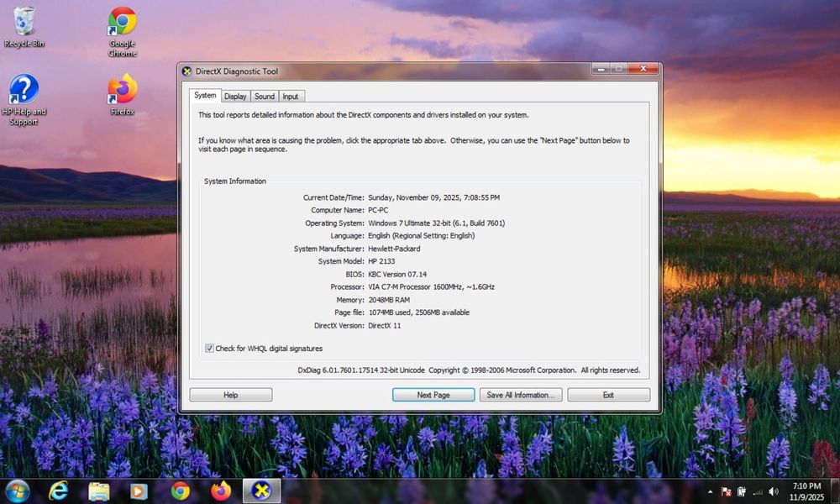Uncheck Check for WHQL digital signatures
Viewport: 840px width, 504px height.
pos(209,348)
